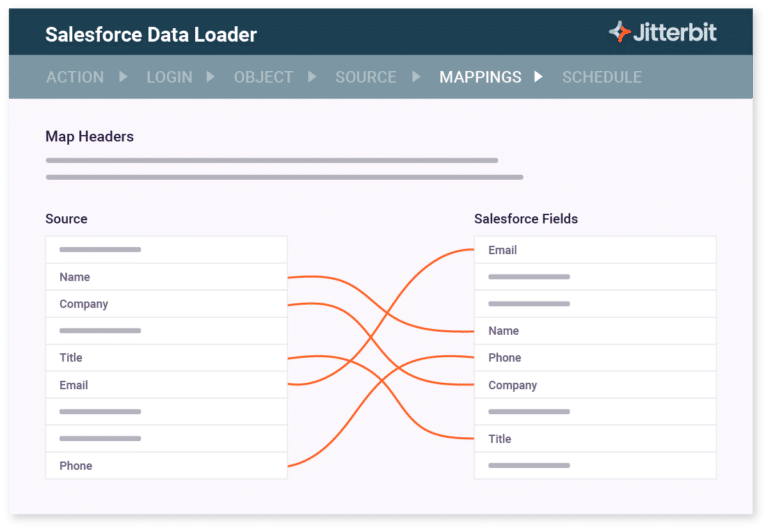Viewport: 768px width, 530px height.
Task: Select the Title Salesforce field
Action: (x=595, y=439)
